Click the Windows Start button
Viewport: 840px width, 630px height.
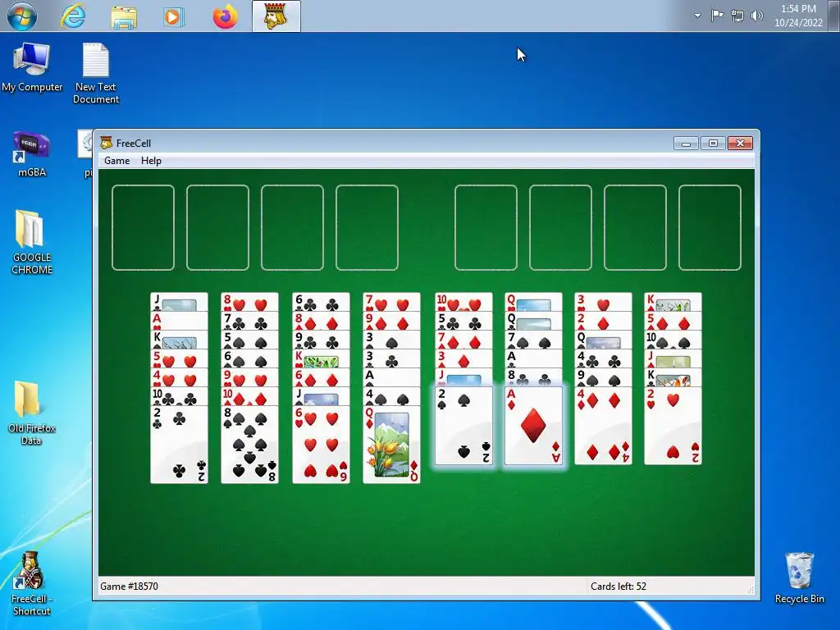point(22,16)
